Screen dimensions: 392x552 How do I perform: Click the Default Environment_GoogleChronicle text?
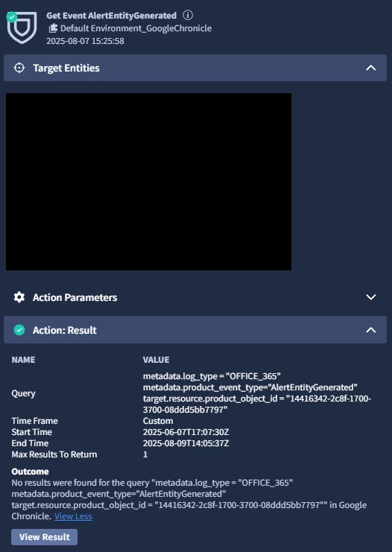pyautogui.click(x=136, y=28)
